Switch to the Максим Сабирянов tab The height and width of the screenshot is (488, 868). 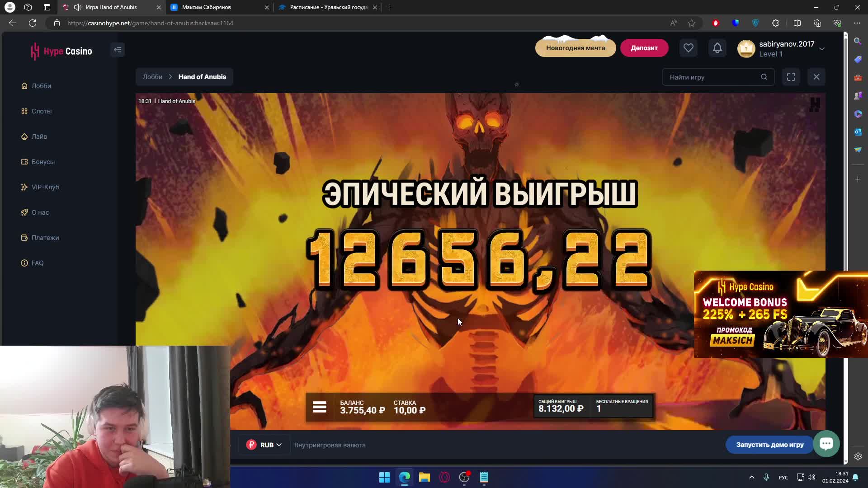(x=219, y=7)
